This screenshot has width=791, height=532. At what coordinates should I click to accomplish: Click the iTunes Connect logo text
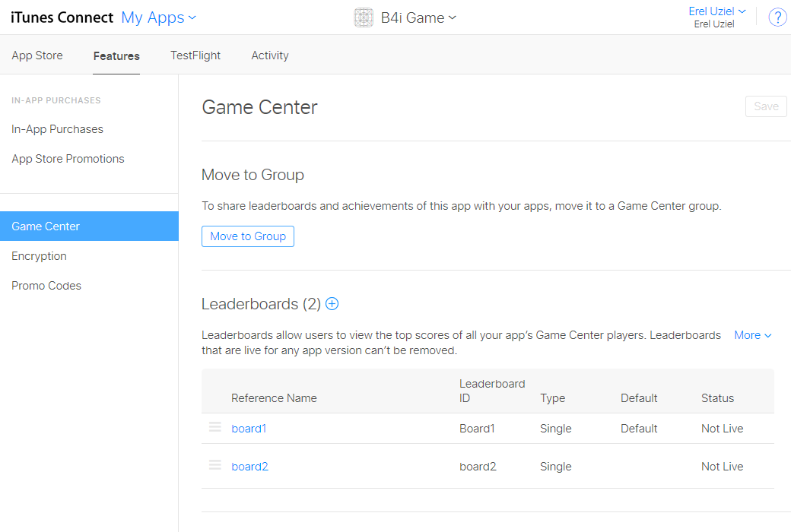tap(62, 17)
